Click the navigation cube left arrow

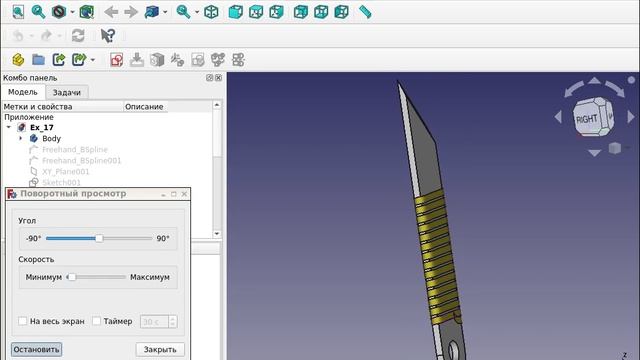pos(558,117)
